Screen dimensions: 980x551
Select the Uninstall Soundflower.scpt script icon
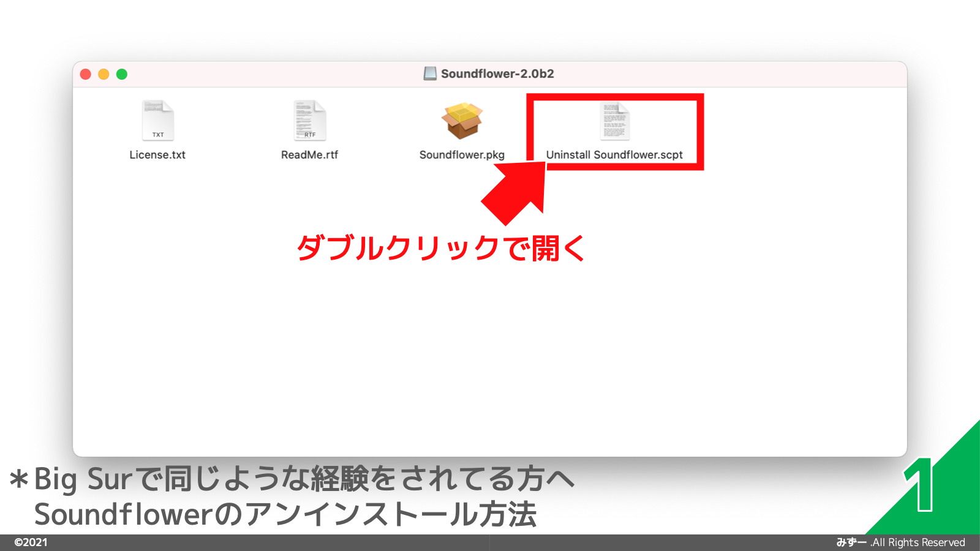(x=614, y=121)
